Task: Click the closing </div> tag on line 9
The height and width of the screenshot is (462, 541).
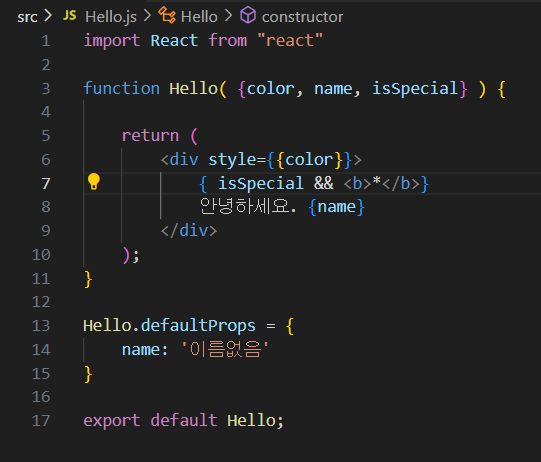Action: coord(189,230)
